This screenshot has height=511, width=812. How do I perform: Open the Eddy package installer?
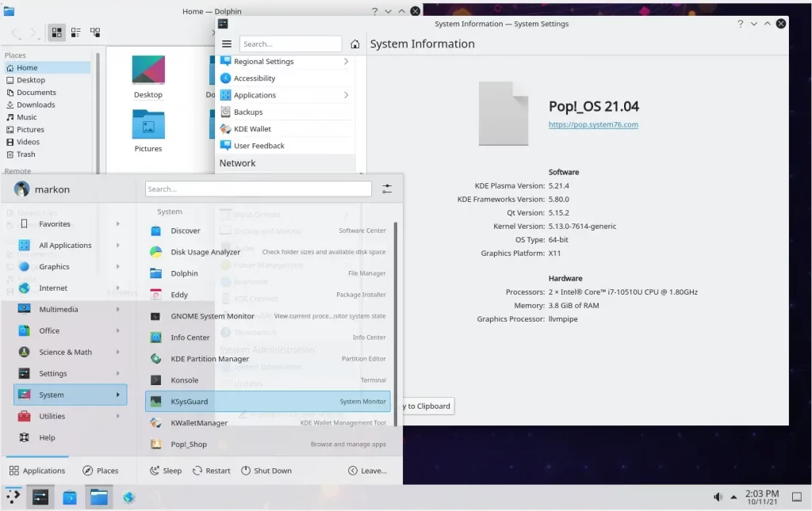[268, 295]
